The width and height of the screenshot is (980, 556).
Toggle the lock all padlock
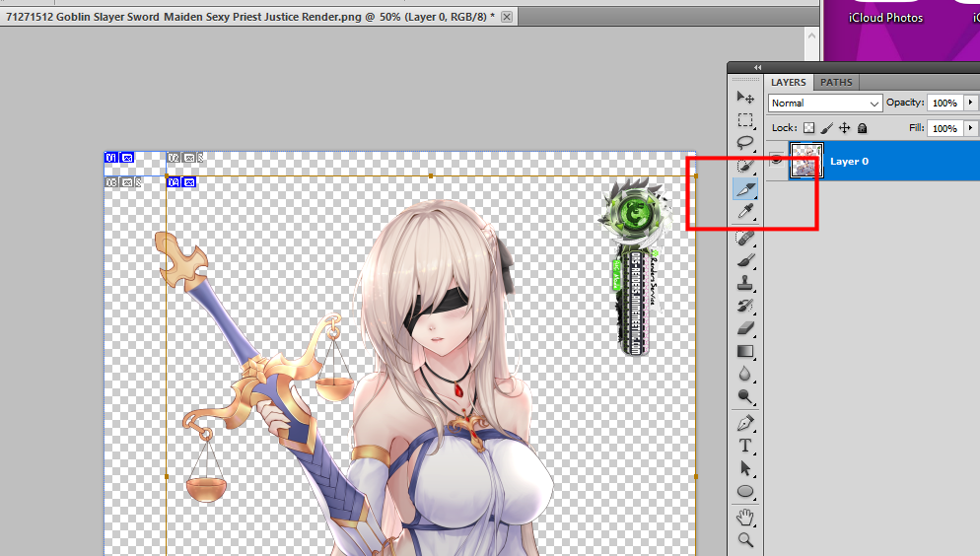(x=862, y=128)
